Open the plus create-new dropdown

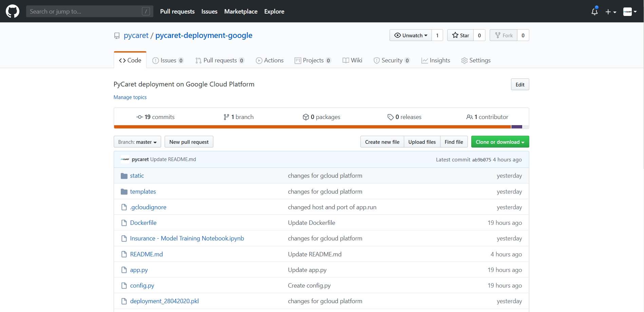tap(610, 12)
